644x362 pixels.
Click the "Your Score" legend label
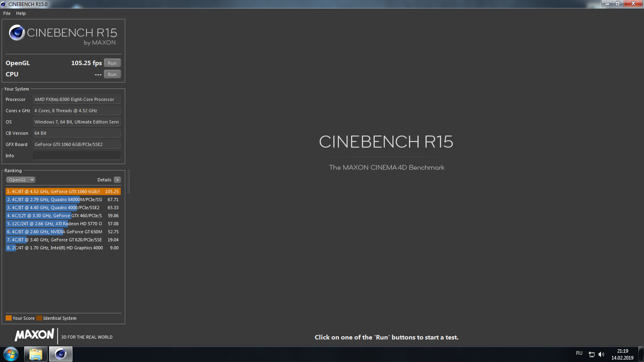24,318
